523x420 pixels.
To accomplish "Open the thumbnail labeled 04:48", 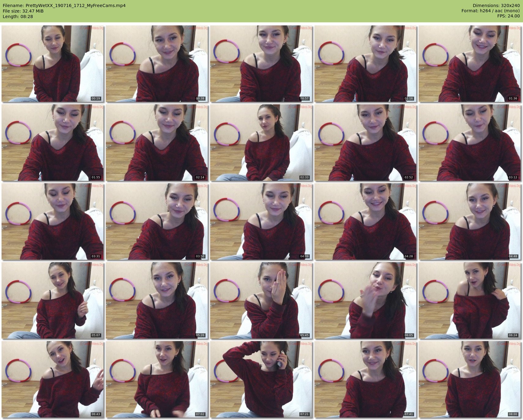I will tap(470, 221).
